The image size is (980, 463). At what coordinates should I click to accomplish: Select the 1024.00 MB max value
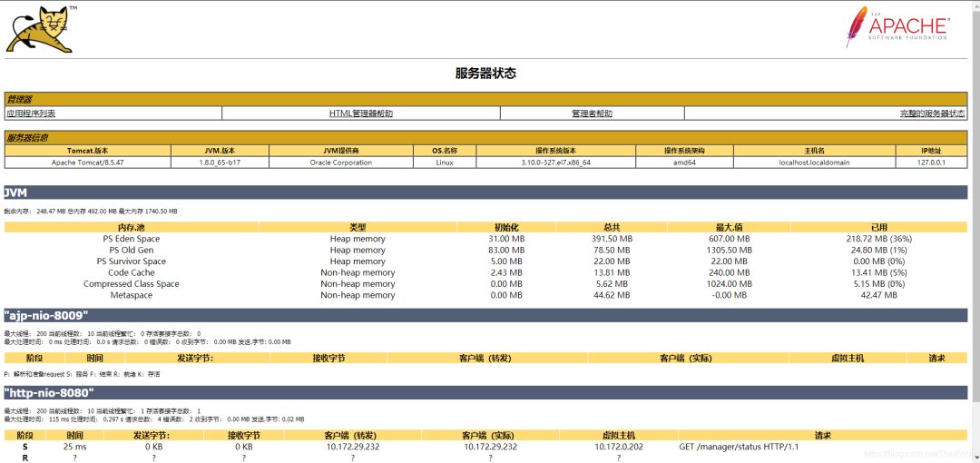(730, 284)
